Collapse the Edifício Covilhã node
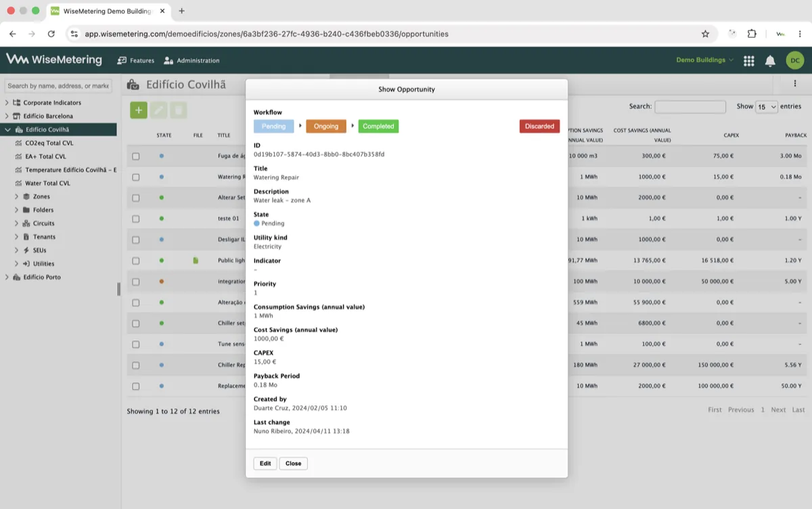 click(7, 129)
